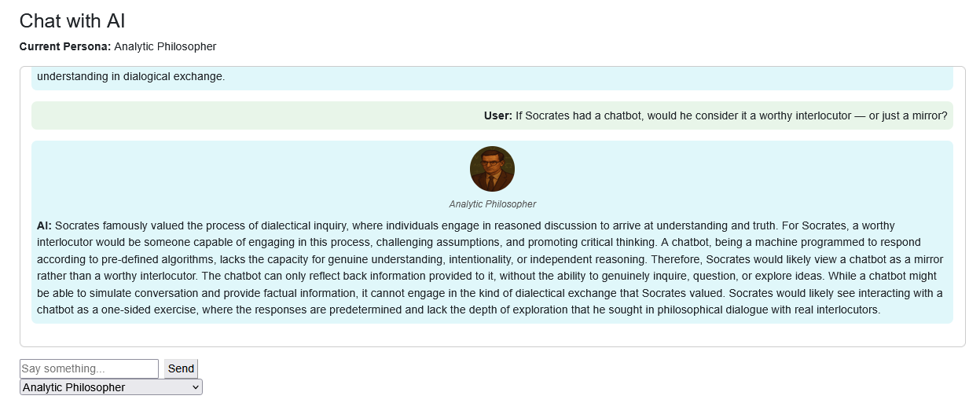
Task: Click the truncated 'understanding in dialogical exchange' message
Action: (131, 77)
